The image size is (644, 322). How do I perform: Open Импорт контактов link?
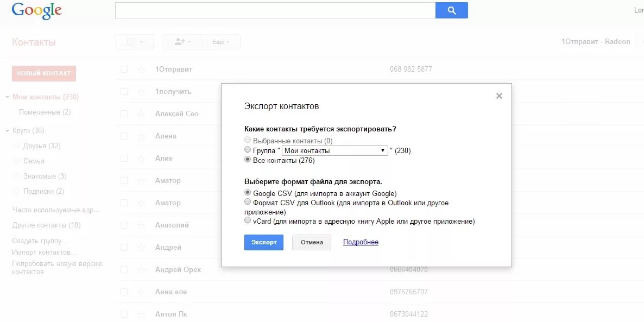pyautogui.click(x=45, y=252)
